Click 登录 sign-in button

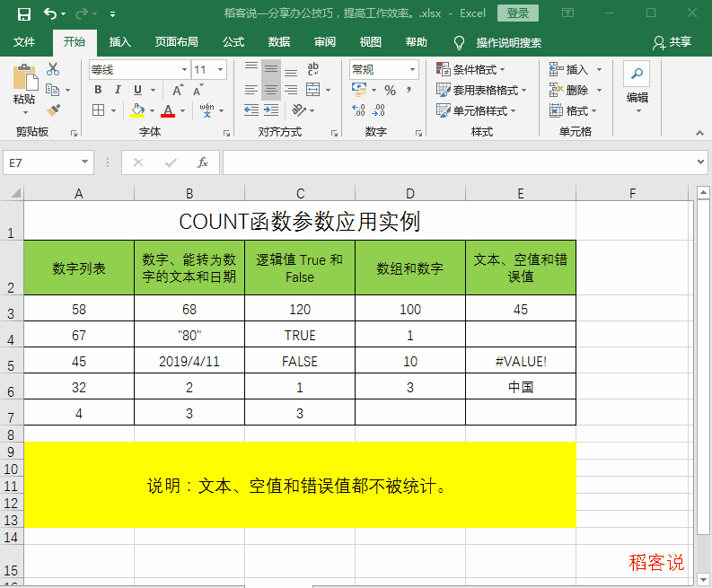(518, 13)
